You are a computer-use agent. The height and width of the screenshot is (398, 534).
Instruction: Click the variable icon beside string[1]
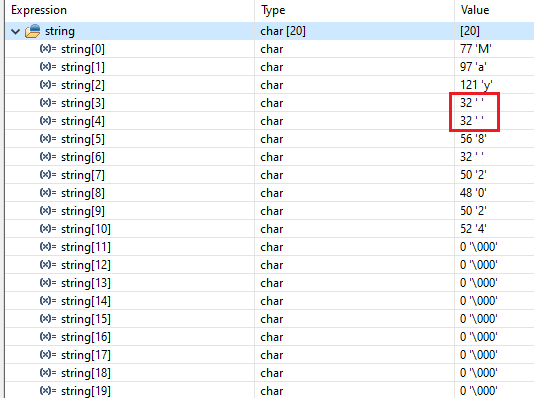pos(48,67)
